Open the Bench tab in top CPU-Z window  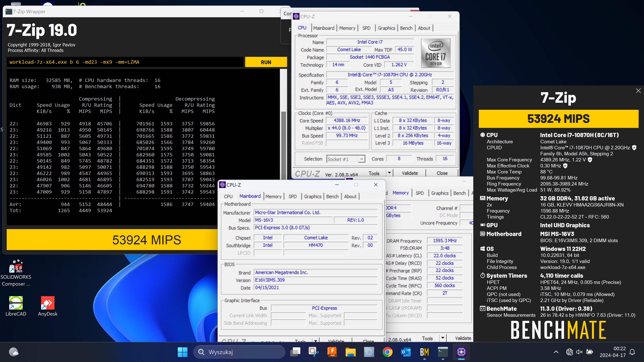coord(406,28)
